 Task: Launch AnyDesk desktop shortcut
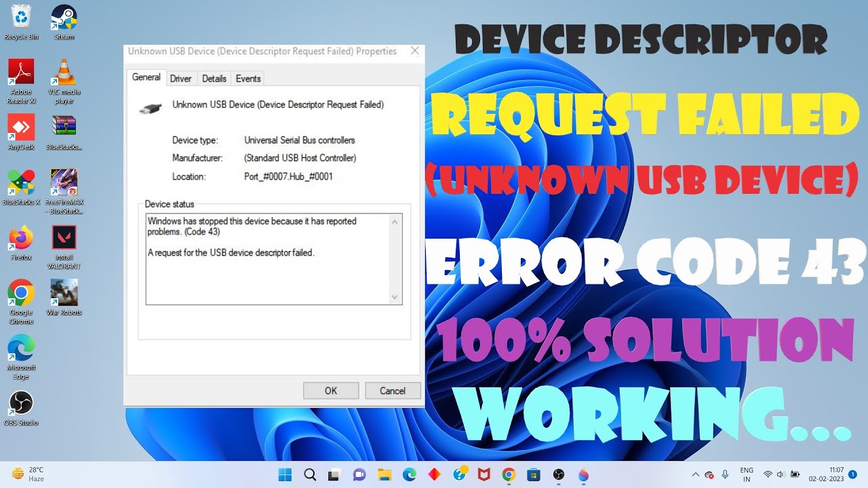[x=21, y=132]
